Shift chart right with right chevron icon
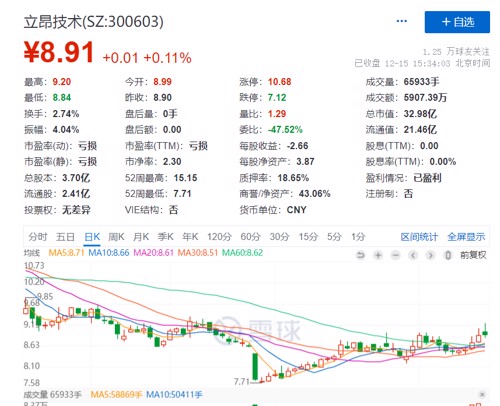 [x=431, y=255]
